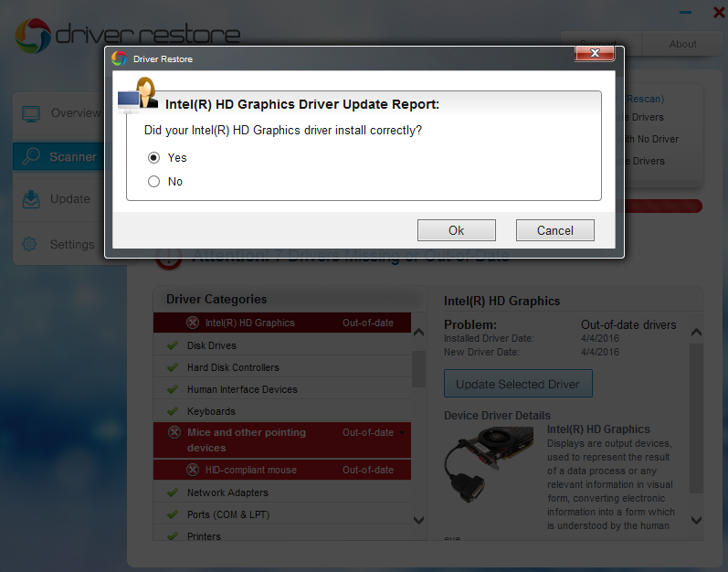728x572 pixels.
Task: Select Ports (COM & LPT) category
Action: click(282, 514)
